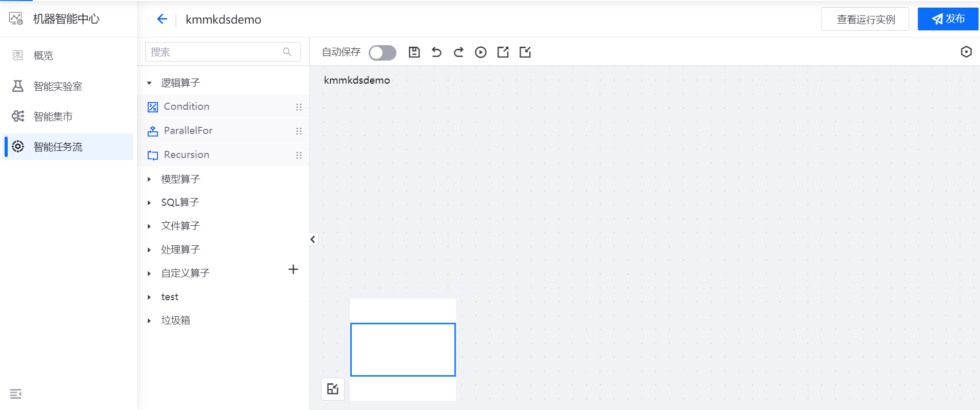Expand the test group

click(x=149, y=297)
